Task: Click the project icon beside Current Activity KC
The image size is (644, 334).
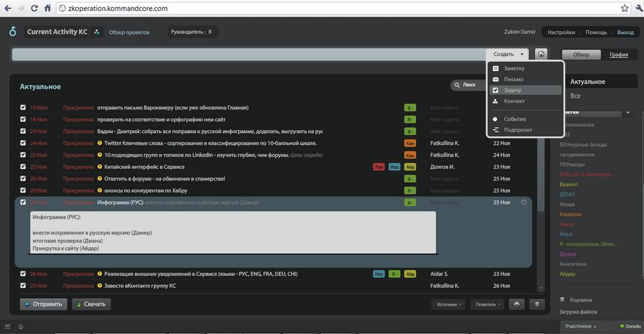Action: coord(97,32)
